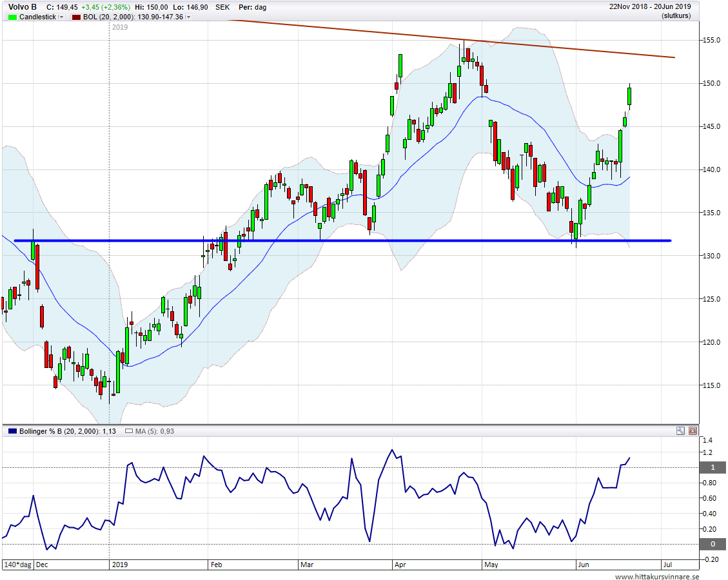Click the 115.0 price axis label
728x580 pixels.
(x=711, y=385)
